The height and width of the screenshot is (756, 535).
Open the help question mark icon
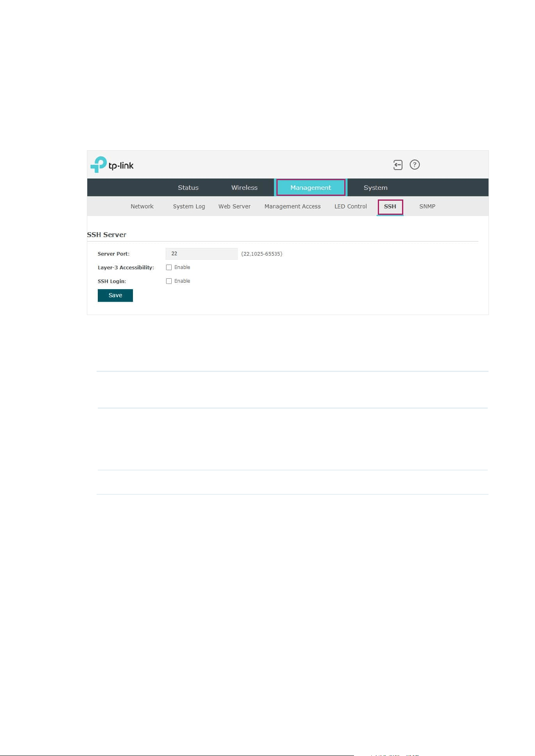click(415, 165)
